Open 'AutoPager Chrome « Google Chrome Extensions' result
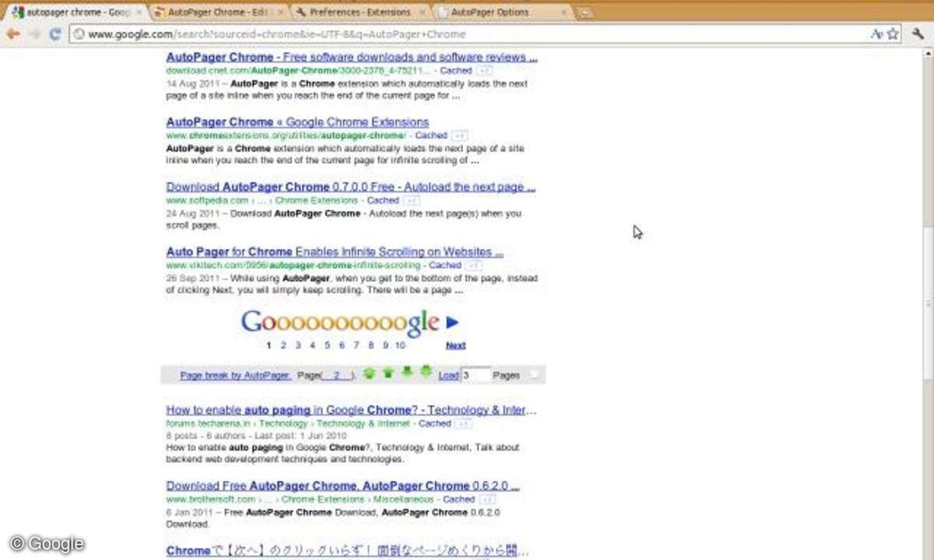 (x=297, y=122)
